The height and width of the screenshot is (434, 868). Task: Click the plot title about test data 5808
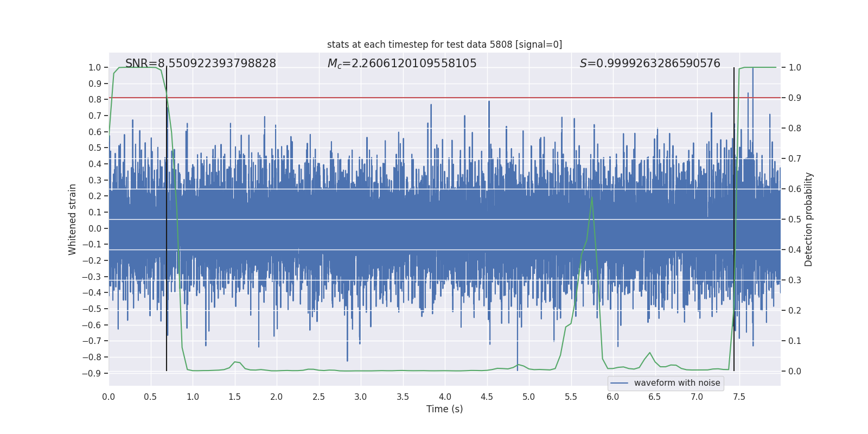(x=444, y=44)
